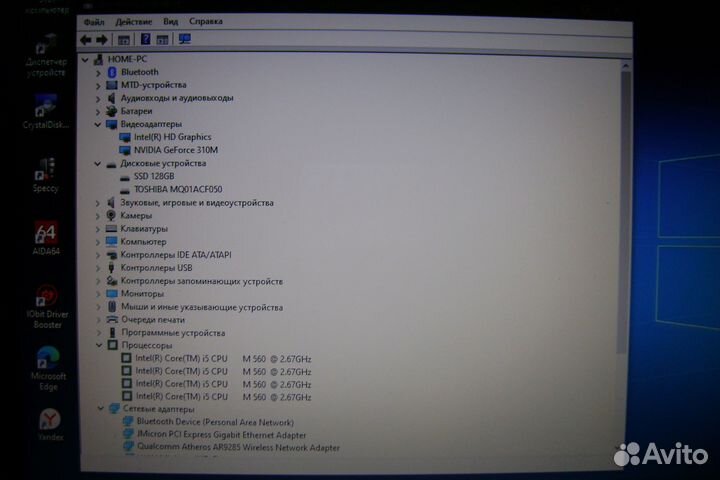Click the Scan hardware changes monitor icon
Image resolution: width=720 pixels, height=480 pixels.
tap(185, 39)
